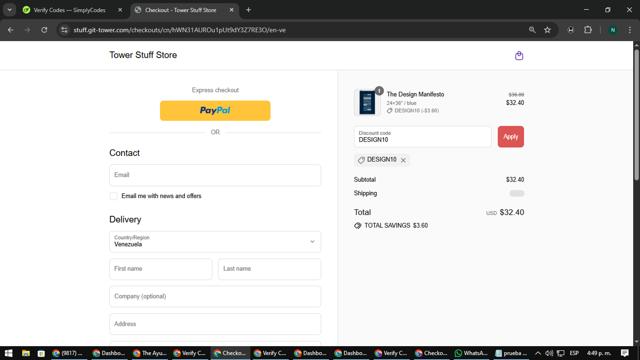Switch the ESP keyboard language indicator
Viewport: 640px width, 360px height.
574,353
